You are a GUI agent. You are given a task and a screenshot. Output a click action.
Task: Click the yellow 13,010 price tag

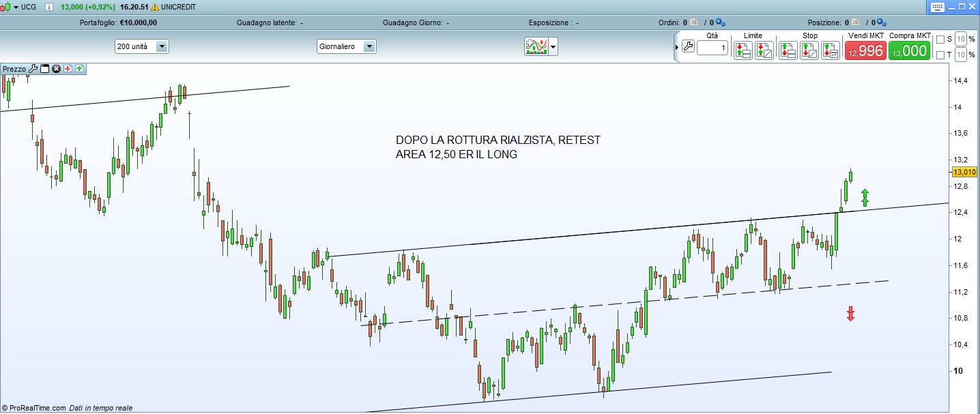[x=964, y=173]
